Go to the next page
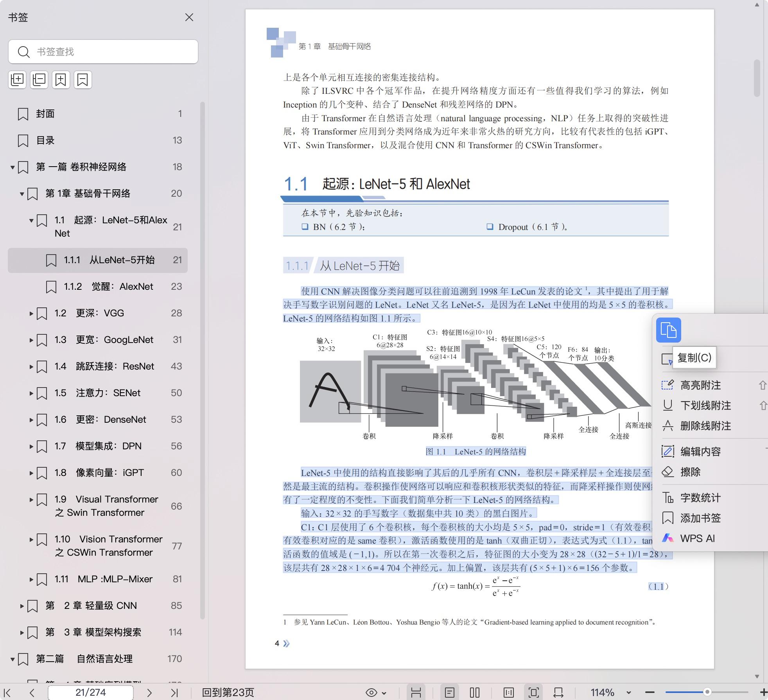The width and height of the screenshot is (768, 700). point(149,693)
